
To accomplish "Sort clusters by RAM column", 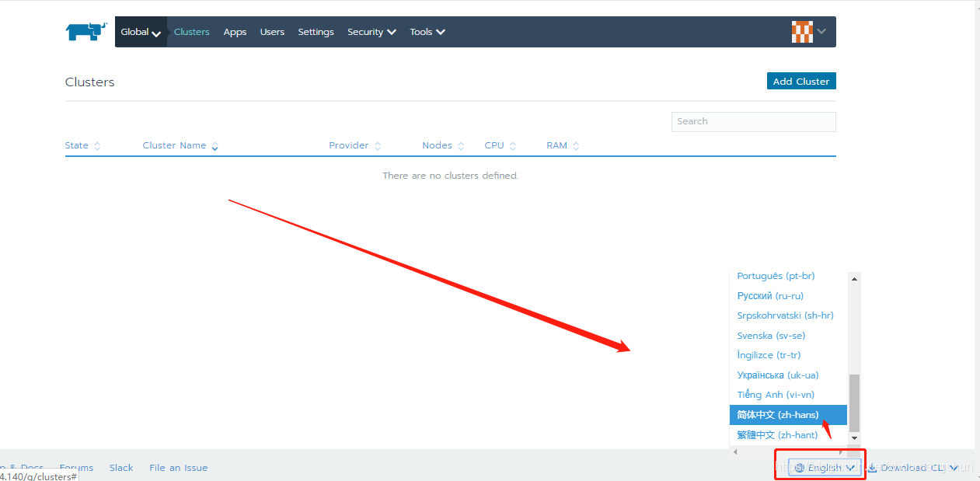I will pos(563,145).
